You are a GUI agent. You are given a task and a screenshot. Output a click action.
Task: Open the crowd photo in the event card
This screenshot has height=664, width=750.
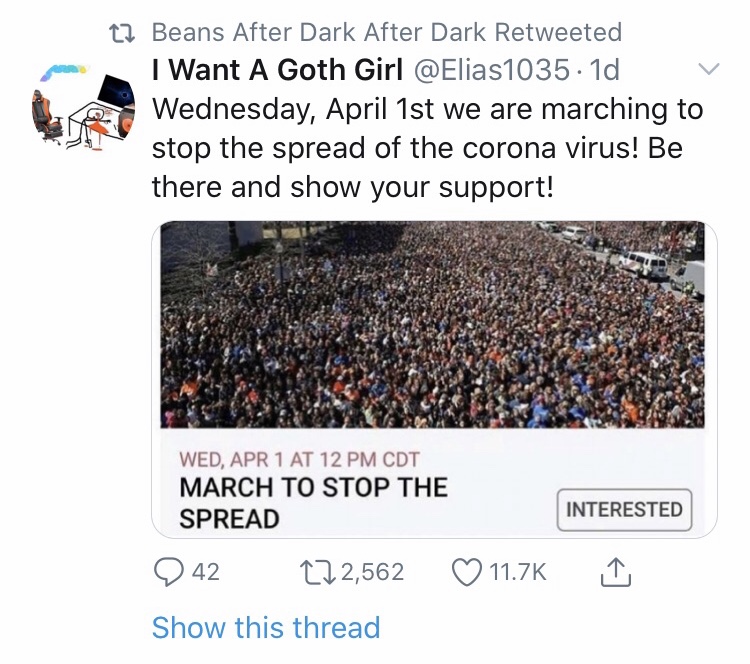(x=433, y=325)
